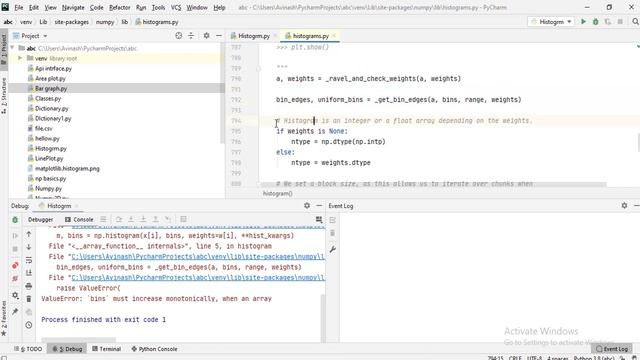Collapse all icon in Project panel header
640x360 pixels.
(x=191, y=36)
